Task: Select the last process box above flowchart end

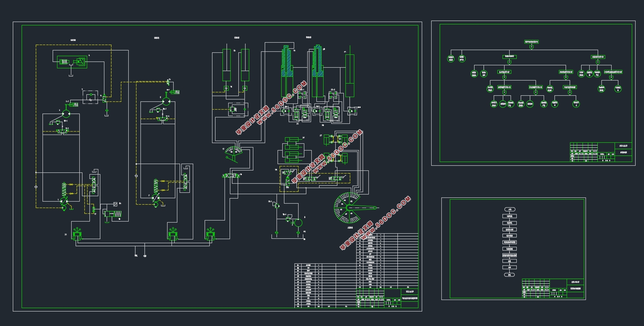Action: [x=510, y=267]
